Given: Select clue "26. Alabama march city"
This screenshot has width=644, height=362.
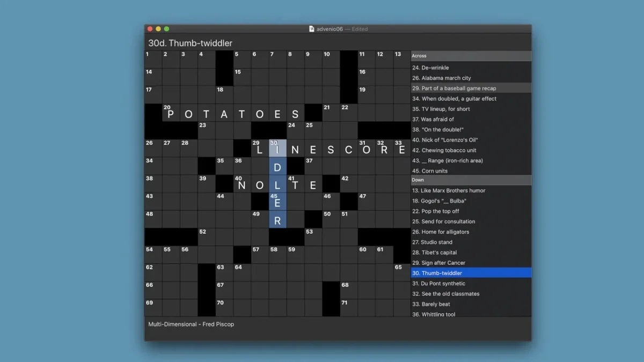Looking at the screenshot, I should tap(471, 78).
